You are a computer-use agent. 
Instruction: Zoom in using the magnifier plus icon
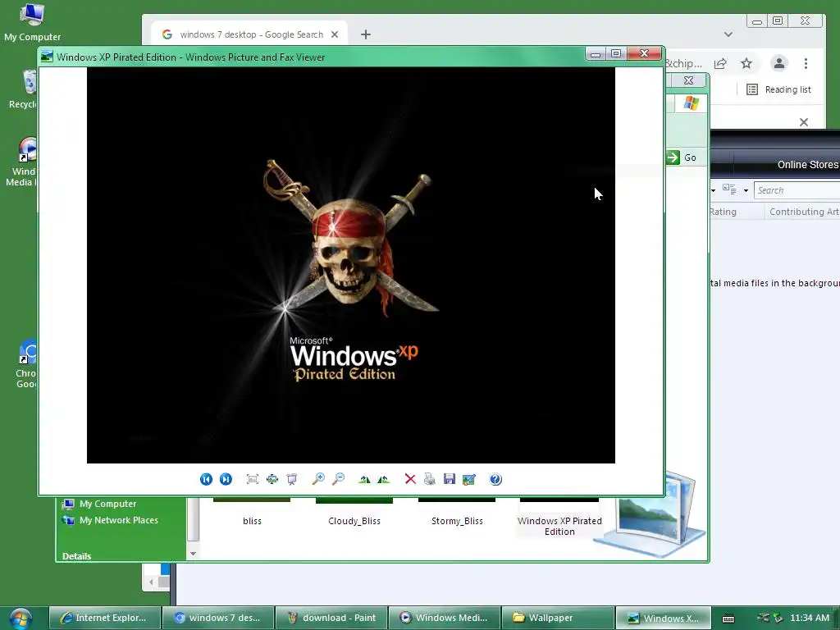coord(318,479)
